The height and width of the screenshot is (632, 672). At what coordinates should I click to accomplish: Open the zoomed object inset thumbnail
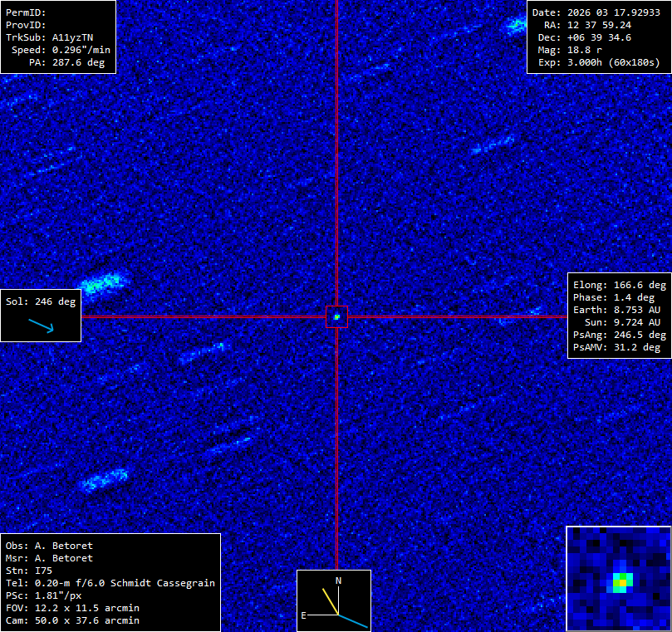618,578
